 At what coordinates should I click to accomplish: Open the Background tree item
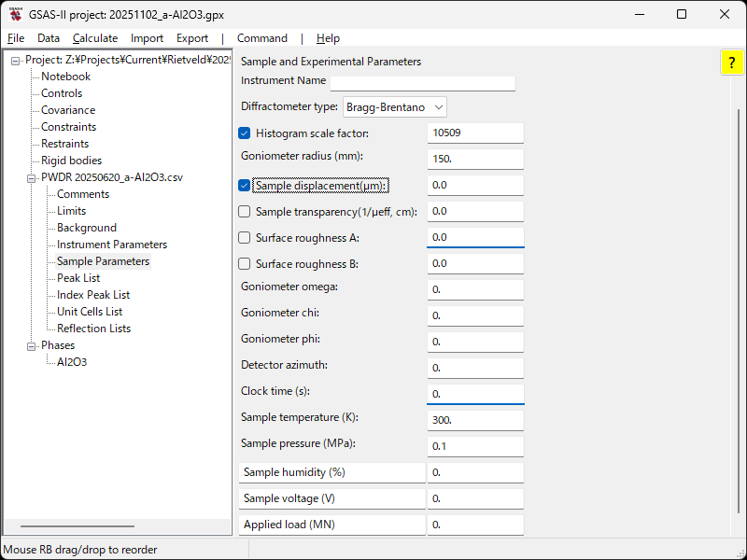(87, 228)
